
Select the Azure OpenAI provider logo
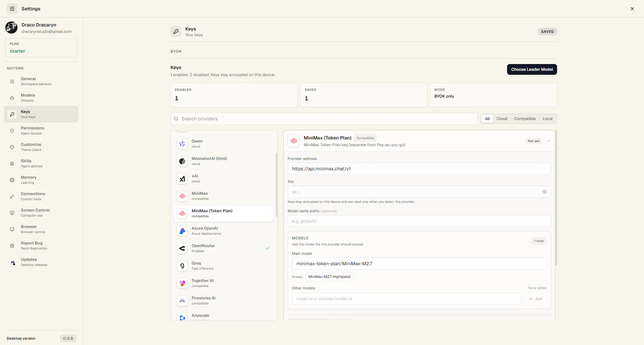click(182, 231)
